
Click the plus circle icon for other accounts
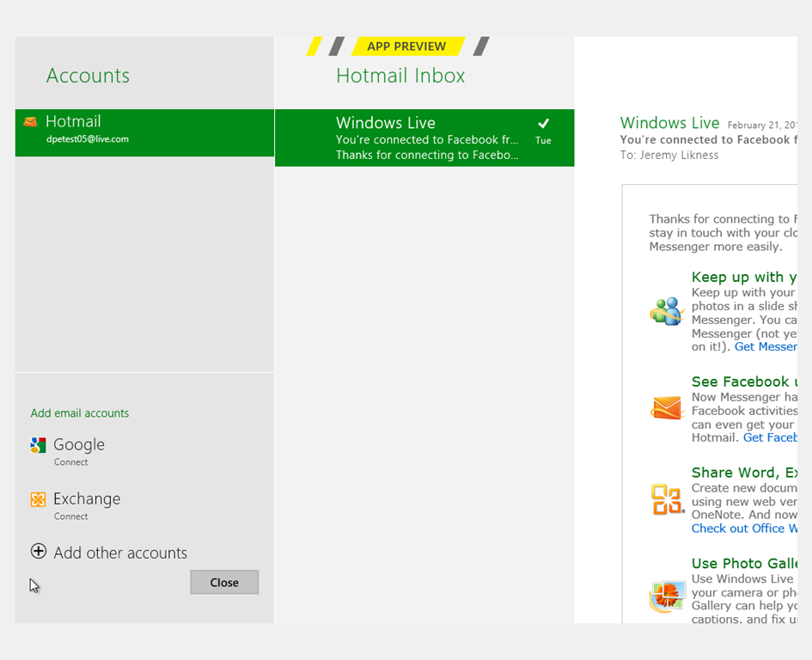39,551
